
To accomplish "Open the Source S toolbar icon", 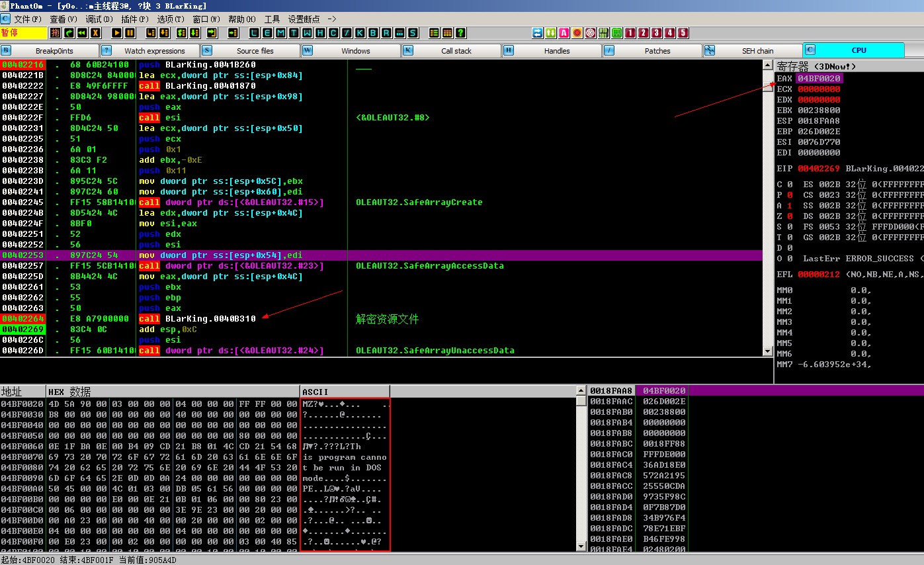I will point(413,33).
